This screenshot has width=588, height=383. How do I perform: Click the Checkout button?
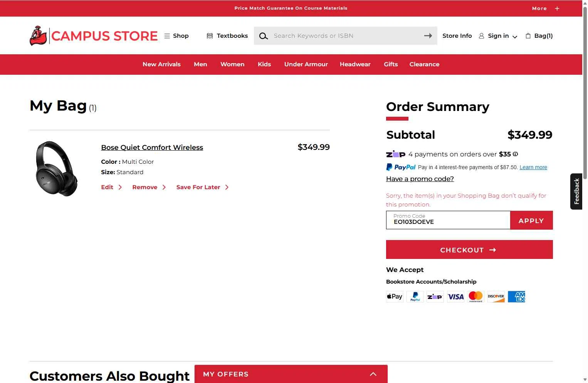(x=469, y=250)
